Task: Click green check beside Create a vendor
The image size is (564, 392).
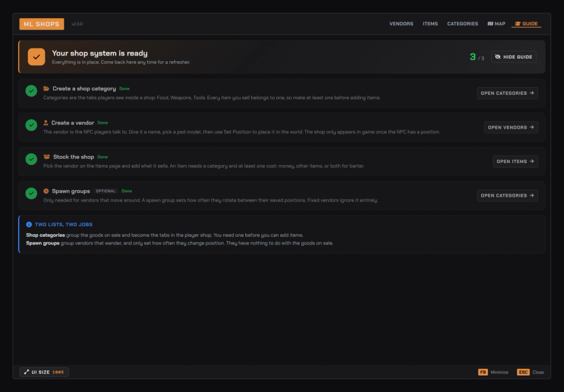Action: click(x=31, y=125)
